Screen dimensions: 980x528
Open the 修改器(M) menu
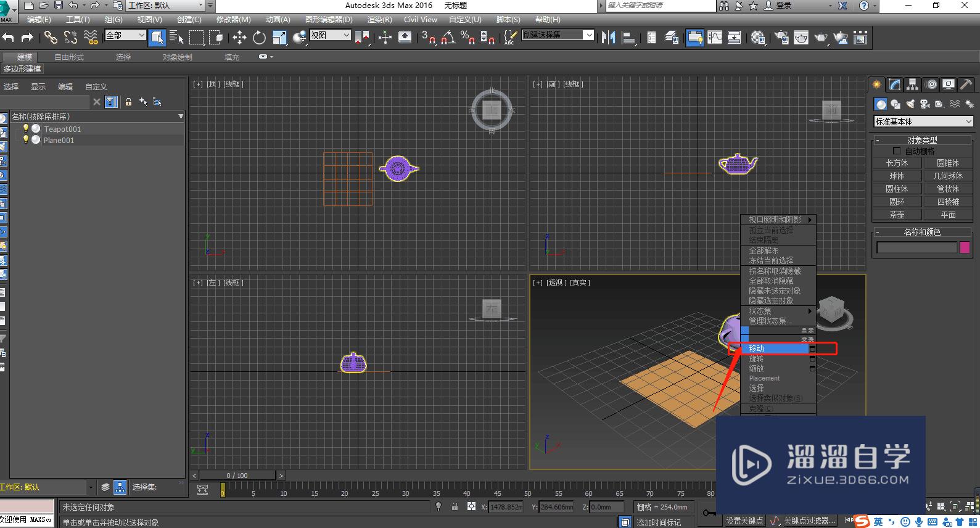[233, 20]
